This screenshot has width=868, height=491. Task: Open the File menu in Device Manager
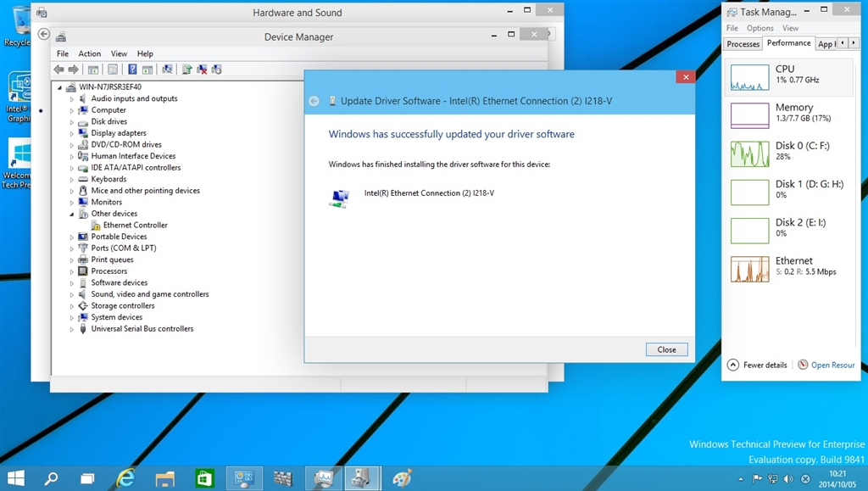pyautogui.click(x=63, y=53)
